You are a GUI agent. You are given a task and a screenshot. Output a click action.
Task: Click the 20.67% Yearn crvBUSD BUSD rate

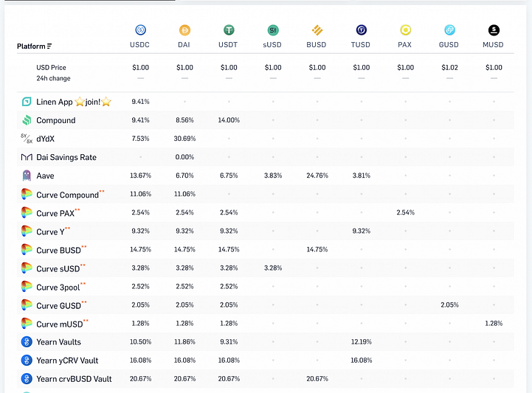coord(317,379)
